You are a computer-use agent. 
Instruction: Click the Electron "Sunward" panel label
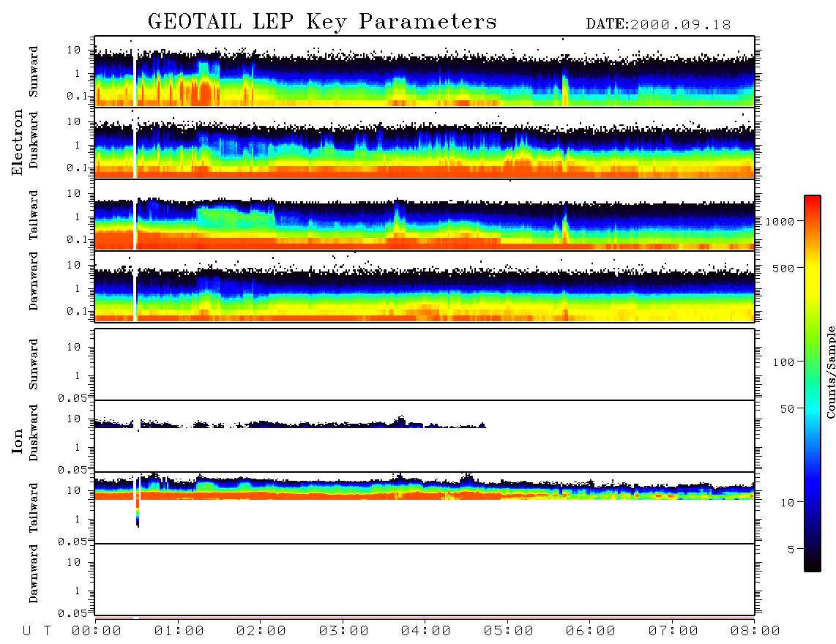pos(34,72)
